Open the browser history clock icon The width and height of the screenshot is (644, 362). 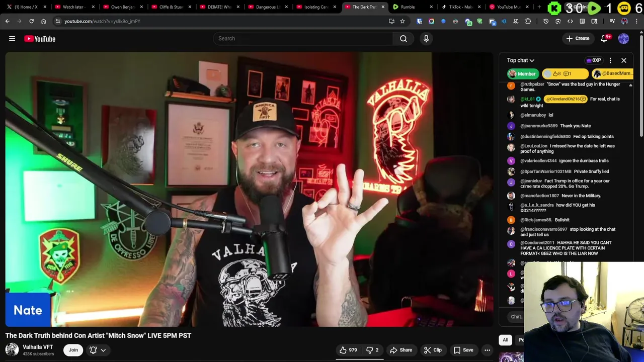(x=546, y=21)
